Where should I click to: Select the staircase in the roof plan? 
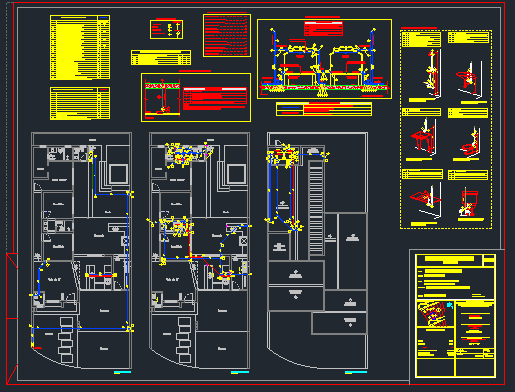coord(316,208)
